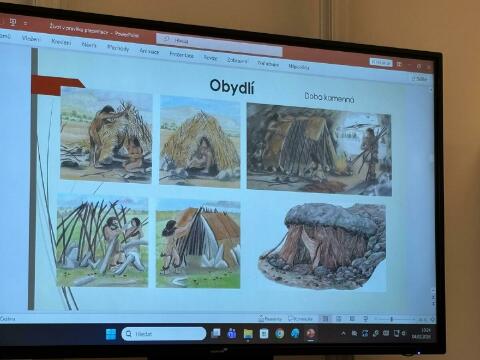
Task: Start Slide Show icon in status bar
Action: tap(365, 319)
